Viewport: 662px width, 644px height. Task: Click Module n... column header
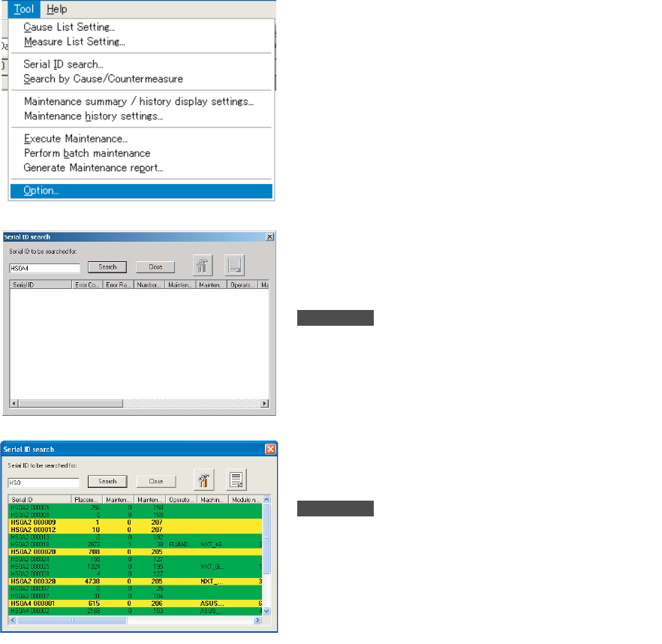pos(245,500)
